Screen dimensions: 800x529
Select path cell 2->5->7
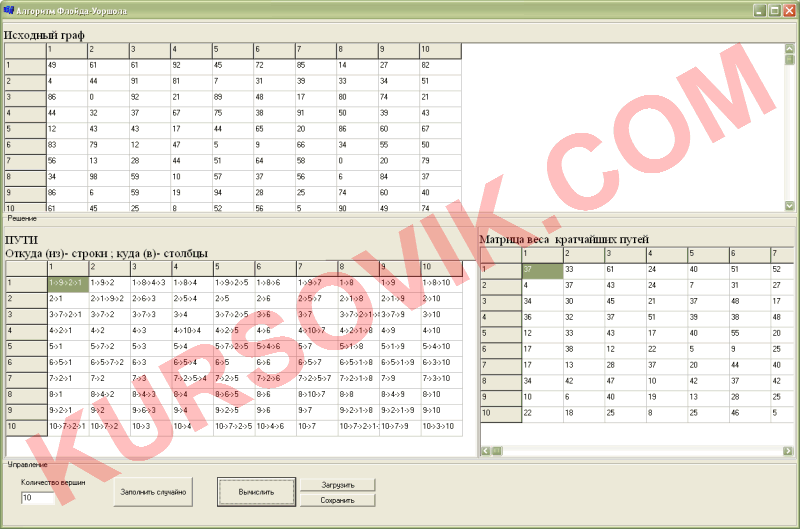tap(317, 300)
